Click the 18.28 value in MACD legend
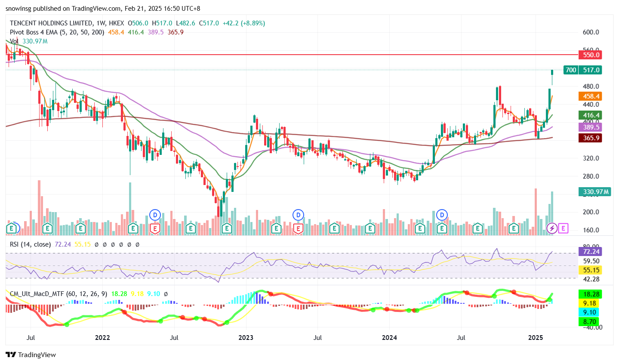 coord(119,294)
